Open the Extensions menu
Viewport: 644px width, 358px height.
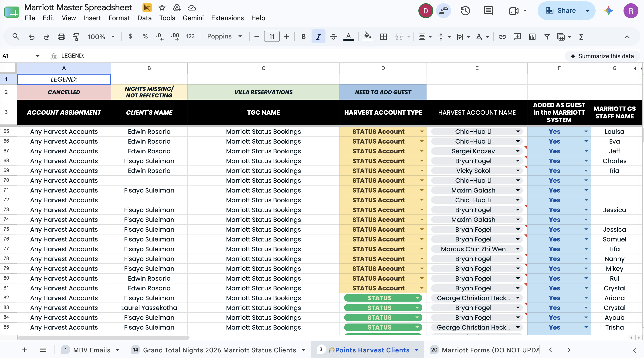(x=227, y=18)
